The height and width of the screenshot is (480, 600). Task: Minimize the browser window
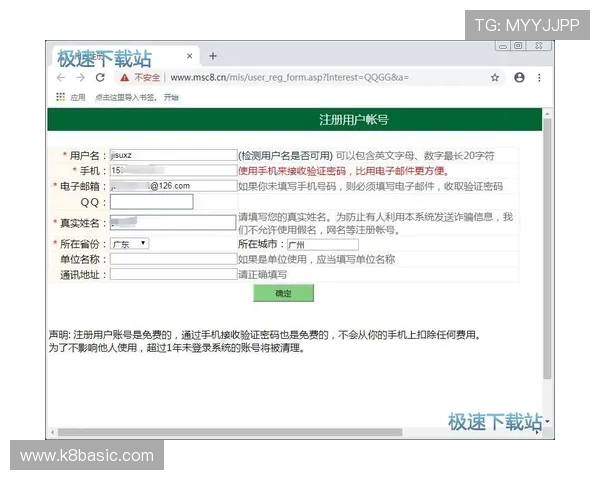(x=503, y=46)
